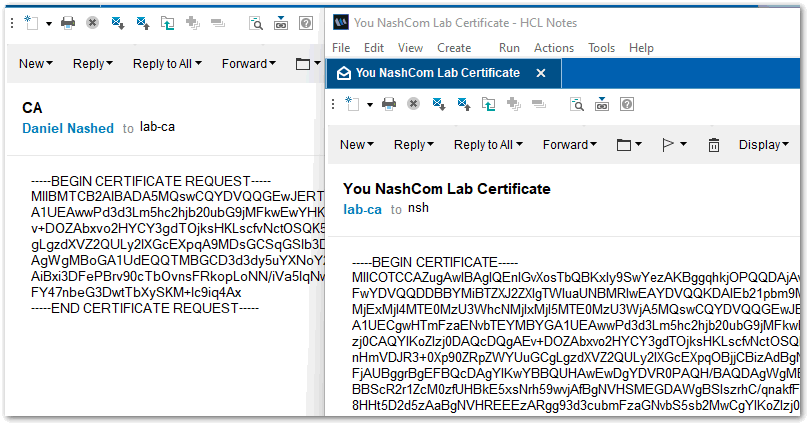The image size is (809, 425).
Task: Open the Tools menu in HCL Notes
Action: (602, 47)
